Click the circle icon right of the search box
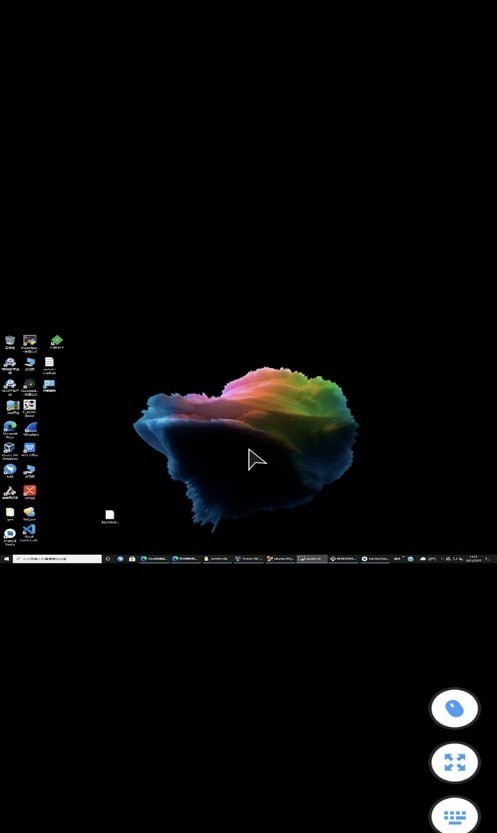 107,559
